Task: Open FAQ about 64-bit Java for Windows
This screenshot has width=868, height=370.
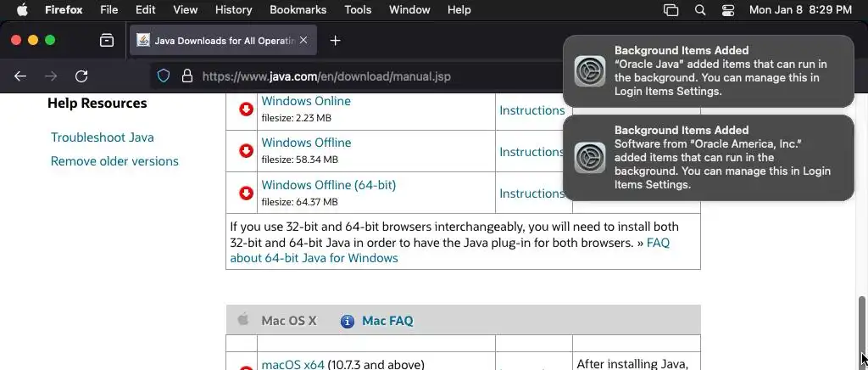Action: click(314, 258)
